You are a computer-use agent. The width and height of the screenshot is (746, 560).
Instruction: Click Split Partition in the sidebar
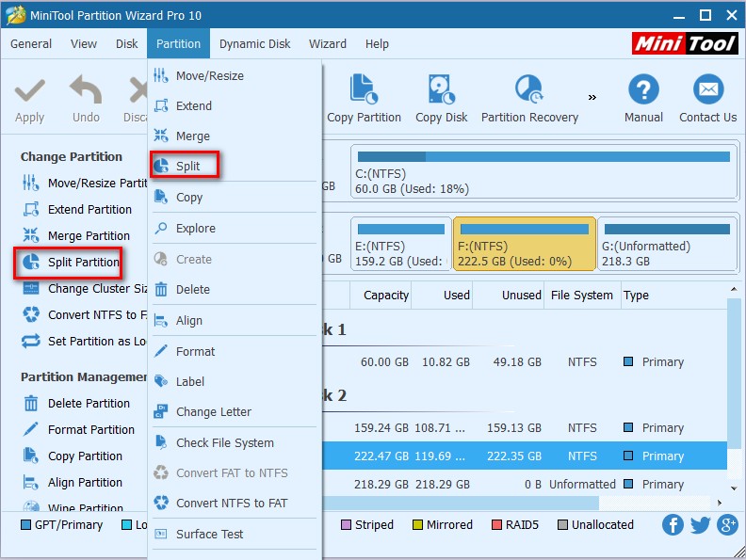pyautogui.click(x=70, y=262)
